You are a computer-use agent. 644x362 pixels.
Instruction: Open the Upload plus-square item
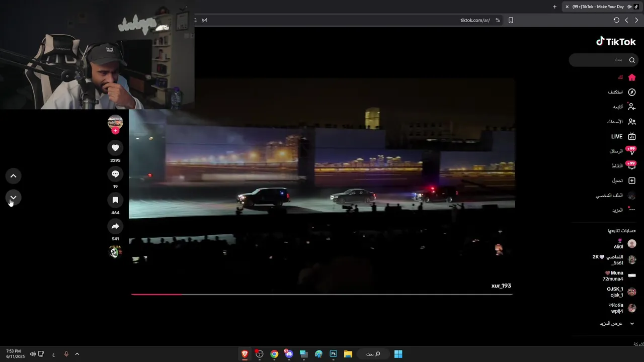624,180
